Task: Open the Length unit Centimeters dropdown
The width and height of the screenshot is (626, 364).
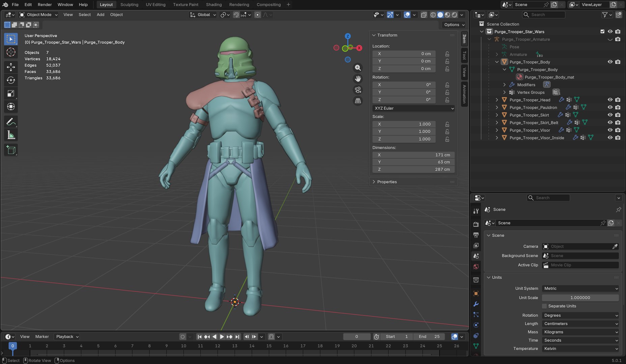Action: (x=580, y=324)
